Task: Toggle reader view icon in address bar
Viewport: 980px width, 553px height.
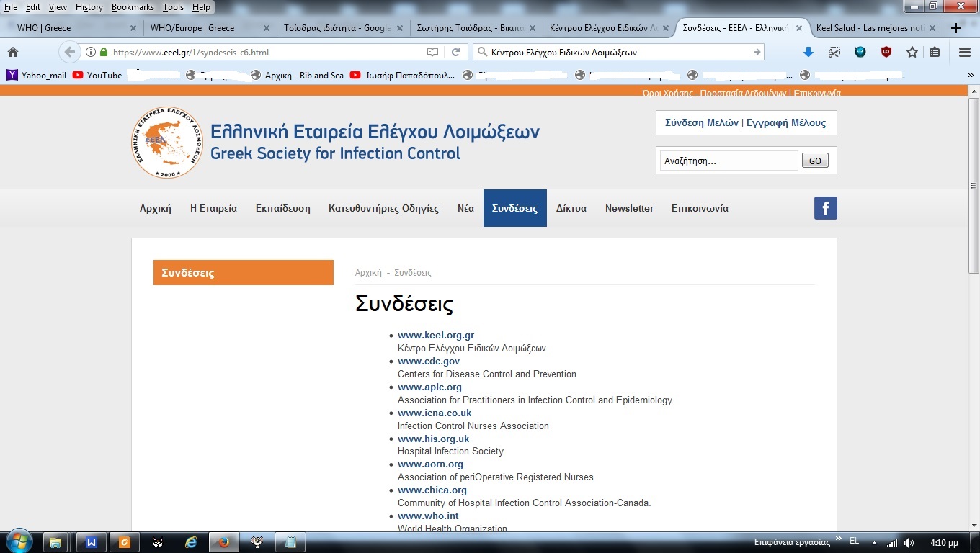Action: [432, 52]
